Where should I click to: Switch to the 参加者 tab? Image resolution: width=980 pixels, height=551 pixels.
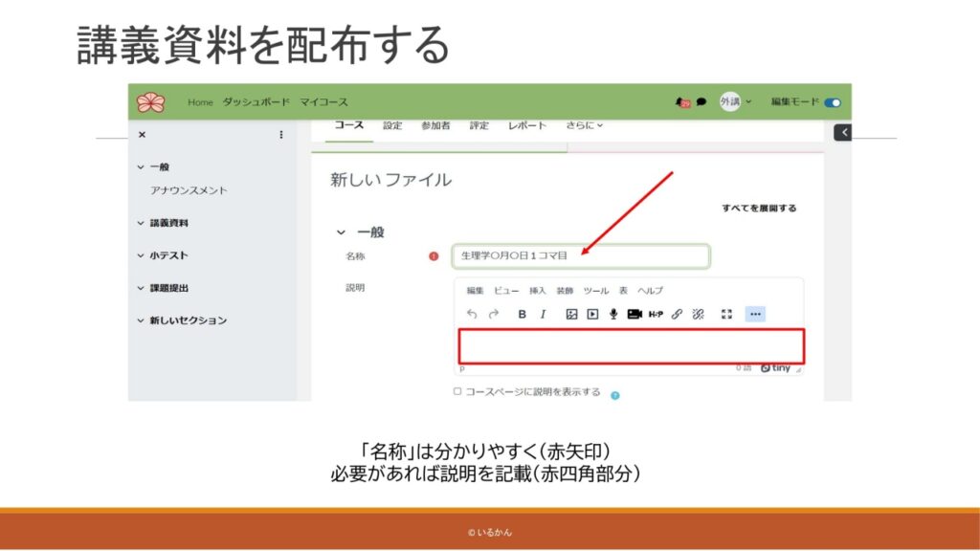pyautogui.click(x=435, y=125)
